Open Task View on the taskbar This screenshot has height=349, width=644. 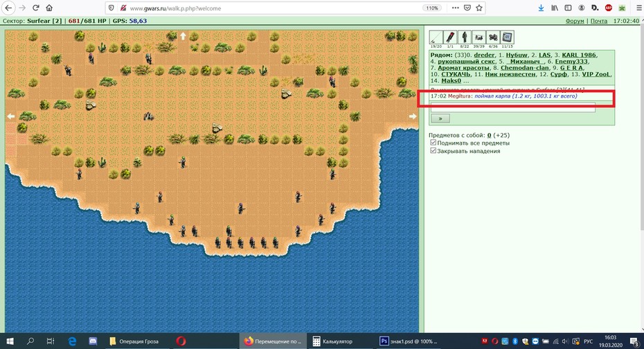pyautogui.click(x=51, y=341)
